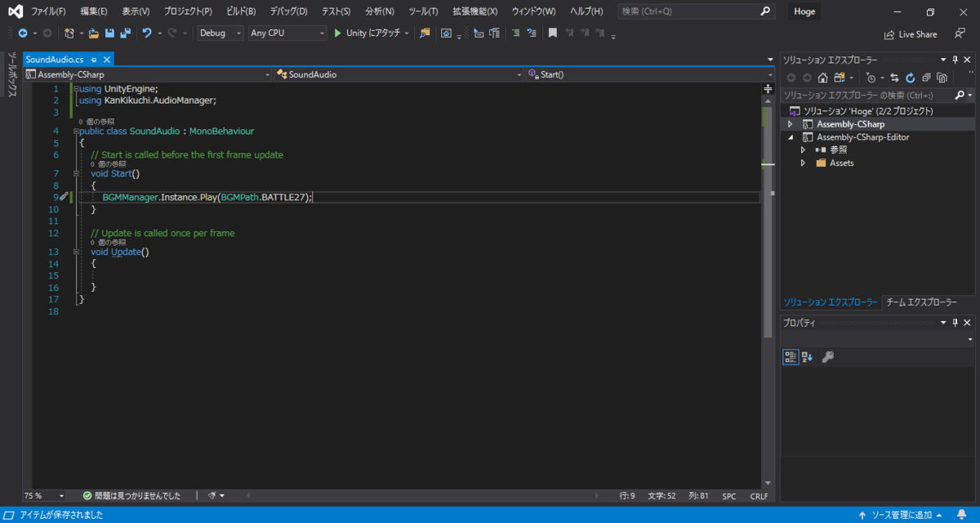The image size is (980, 523).
Task: Click the CRLF line ending indicator
Action: [x=759, y=496]
